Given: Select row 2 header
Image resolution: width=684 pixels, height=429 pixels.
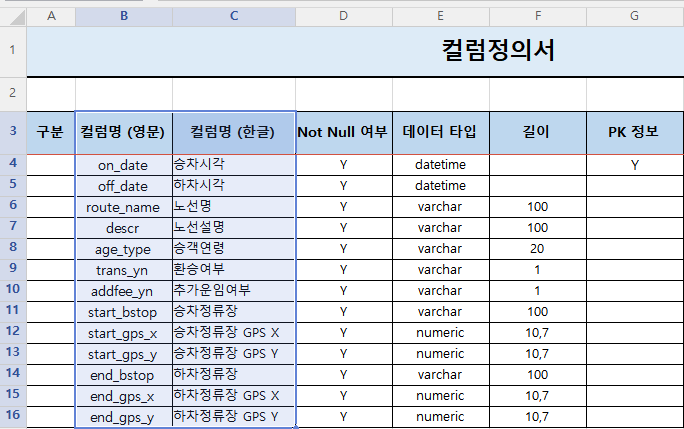Looking at the screenshot, I should [x=13, y=94].
